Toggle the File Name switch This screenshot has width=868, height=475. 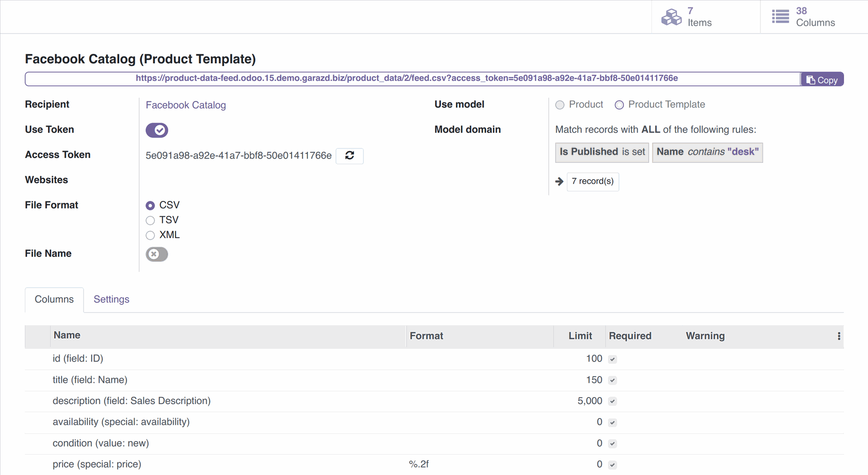click(x=157, y=254)
